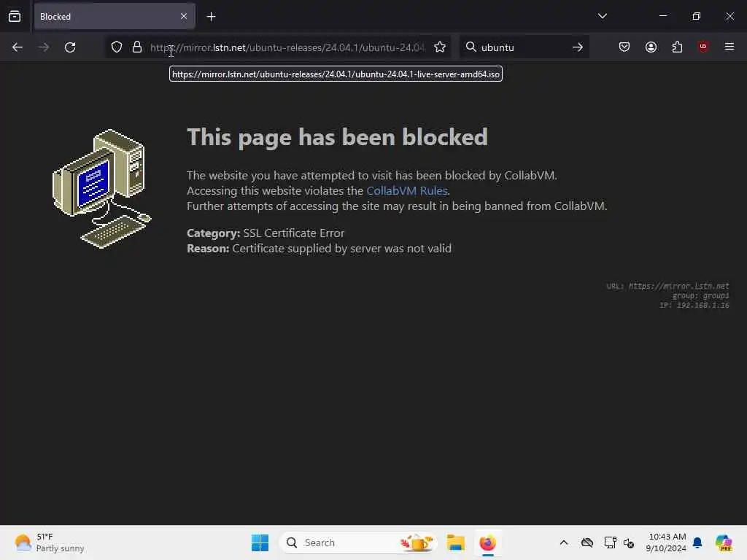Open the weather widget showing 51°F
The width and height of the screenshot is (747, 560).
click(50, 542)
